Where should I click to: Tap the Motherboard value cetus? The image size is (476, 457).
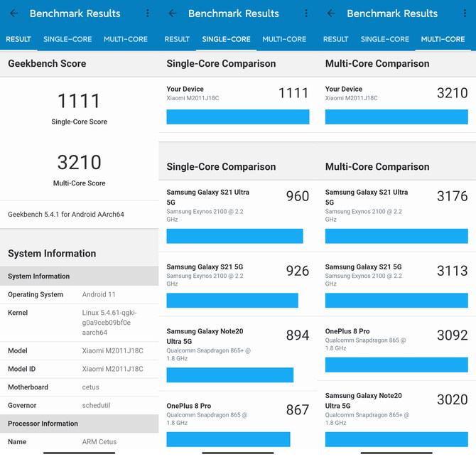coord(90,387)
